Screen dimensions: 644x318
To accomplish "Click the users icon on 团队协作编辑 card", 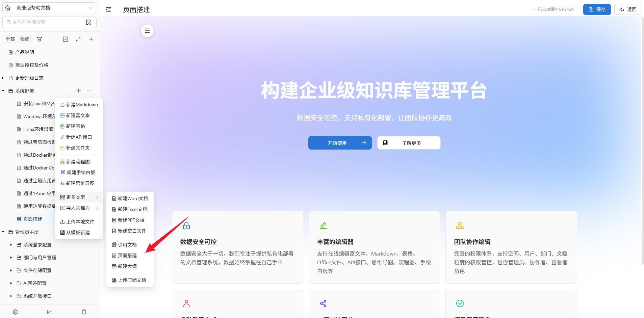I will point(460,226).
